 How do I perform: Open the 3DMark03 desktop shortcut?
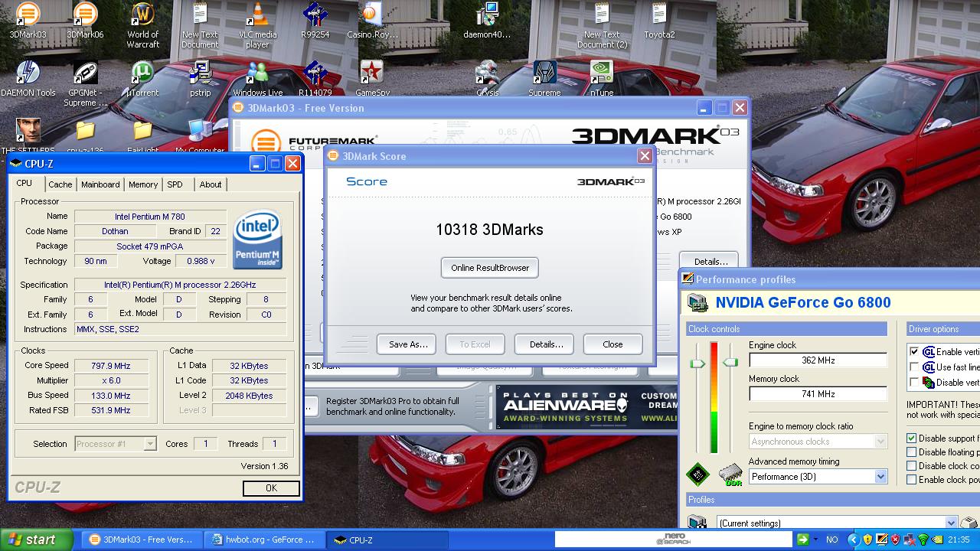tap(28, 21)
